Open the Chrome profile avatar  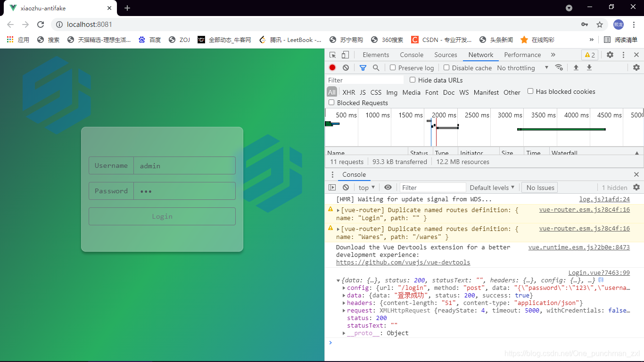(619, 25)
